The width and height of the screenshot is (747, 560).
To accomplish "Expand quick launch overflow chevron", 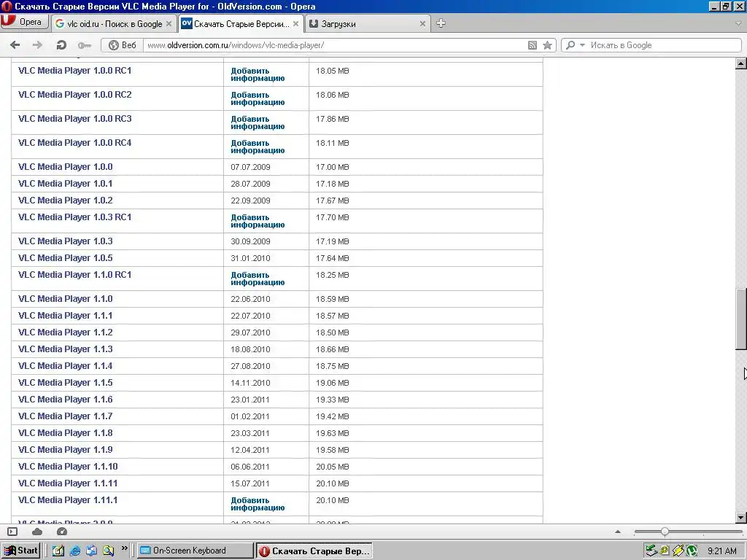I will 125,548.
